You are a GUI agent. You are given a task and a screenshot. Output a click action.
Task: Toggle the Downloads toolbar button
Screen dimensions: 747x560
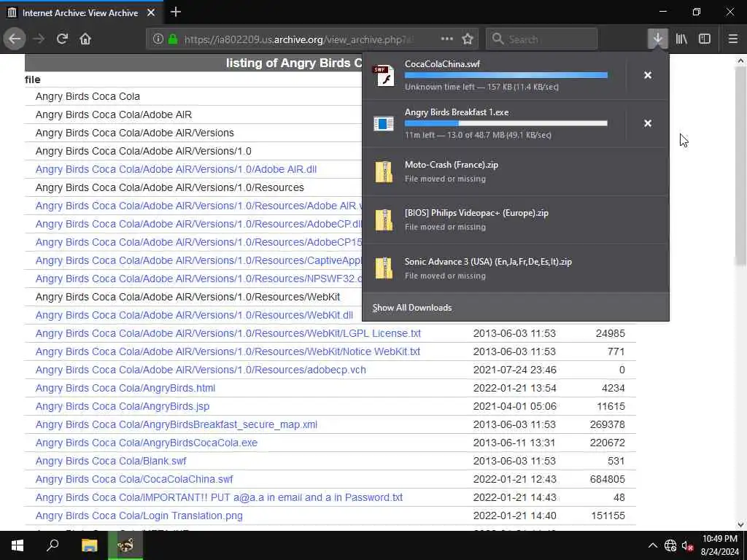[x=657, y=39]
